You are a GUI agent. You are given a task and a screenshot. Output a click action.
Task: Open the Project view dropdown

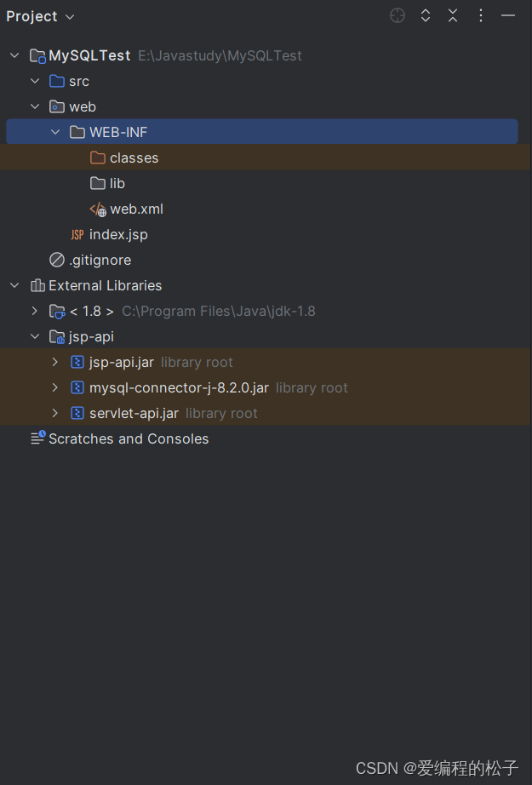pyautogui.click(x=70, y=17)
